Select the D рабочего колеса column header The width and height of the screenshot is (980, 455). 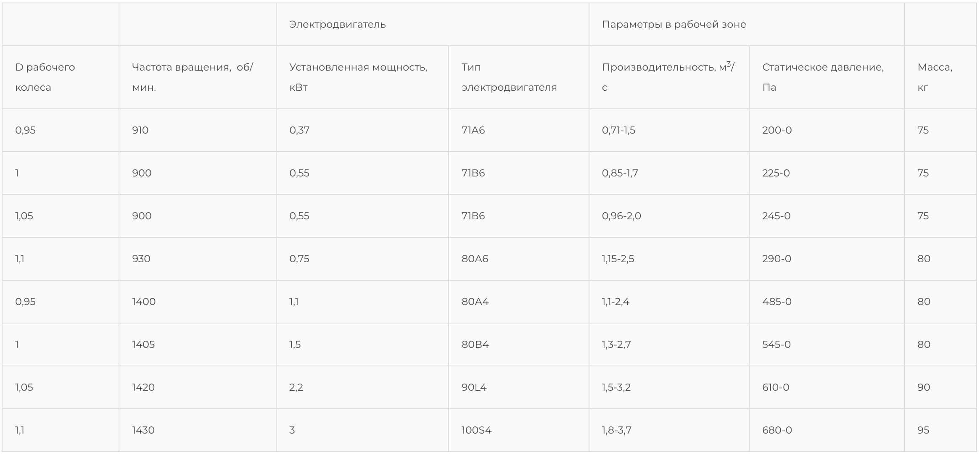[45, 77]
